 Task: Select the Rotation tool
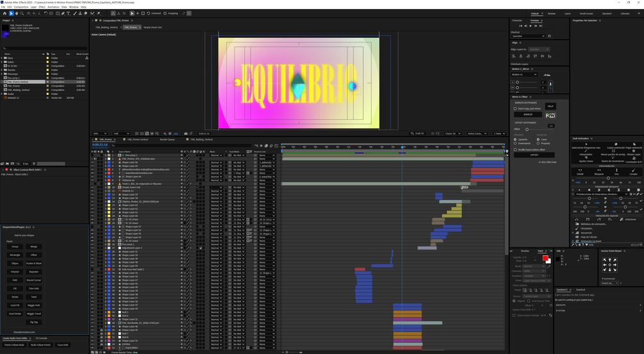45,13
